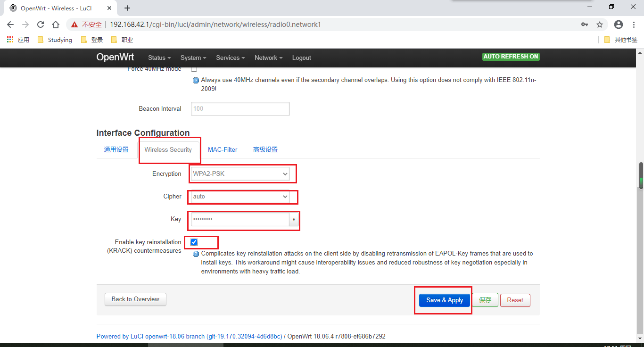Click the OpenWrt brand logo link
The height and width of the screenshot is (347, 644).
(115, 57)
